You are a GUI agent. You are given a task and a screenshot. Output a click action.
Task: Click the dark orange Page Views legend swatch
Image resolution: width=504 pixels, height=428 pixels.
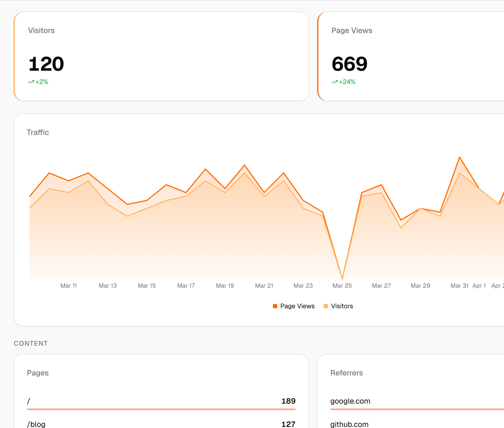coord(275,306)
